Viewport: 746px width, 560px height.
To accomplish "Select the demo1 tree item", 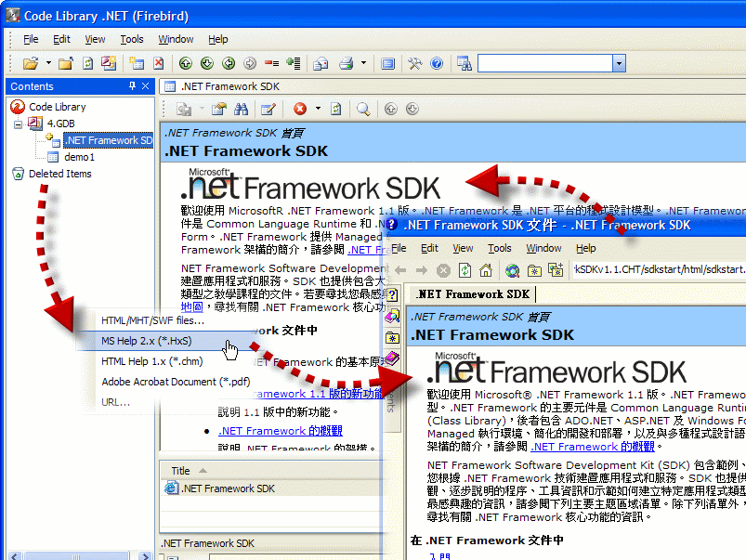I will 80,157.
